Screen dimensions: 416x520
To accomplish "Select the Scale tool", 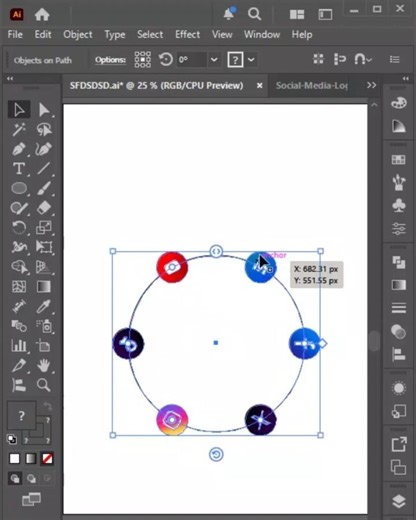I will (x=44, y=228).
